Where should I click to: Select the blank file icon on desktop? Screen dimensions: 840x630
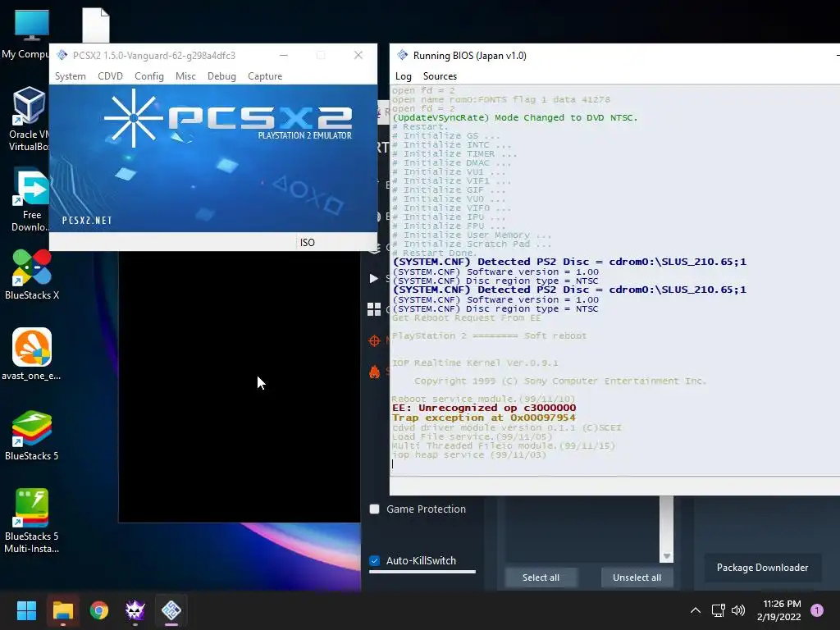coord(96,25)
